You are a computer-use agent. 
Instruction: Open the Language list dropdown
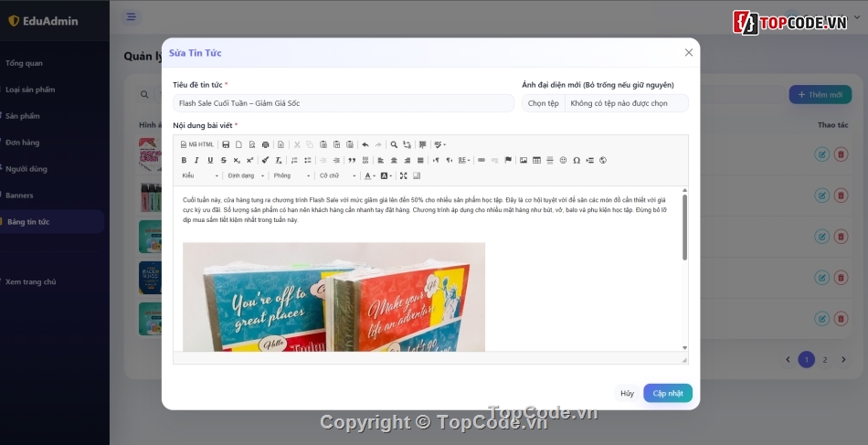click(464, 160)
